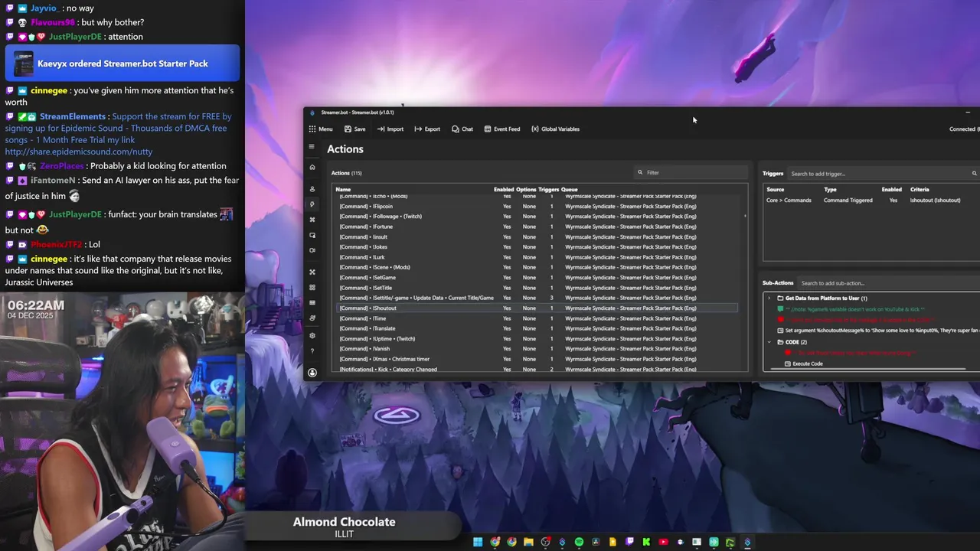Select the '!SetTitle' command action
980x551 pixels.
tap(537, 288)
